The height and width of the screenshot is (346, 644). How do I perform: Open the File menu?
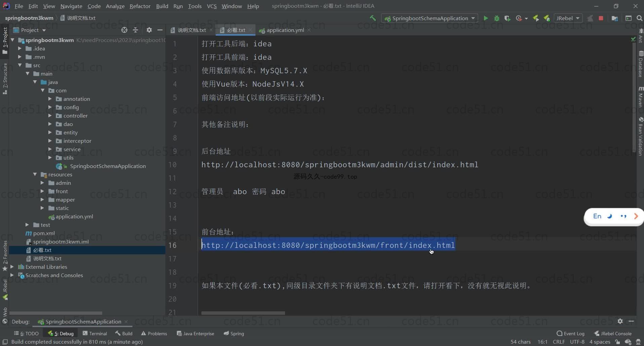click(19, 6)
